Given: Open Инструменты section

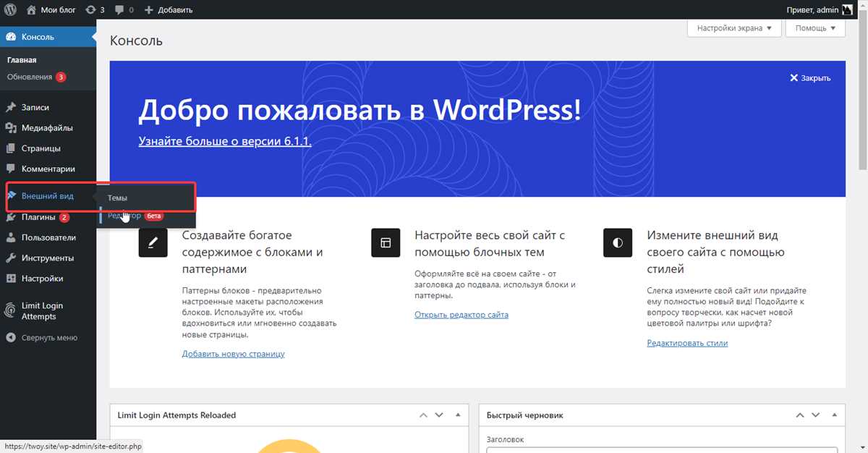Looking at the screenshot, I should [x=48, y=258].
